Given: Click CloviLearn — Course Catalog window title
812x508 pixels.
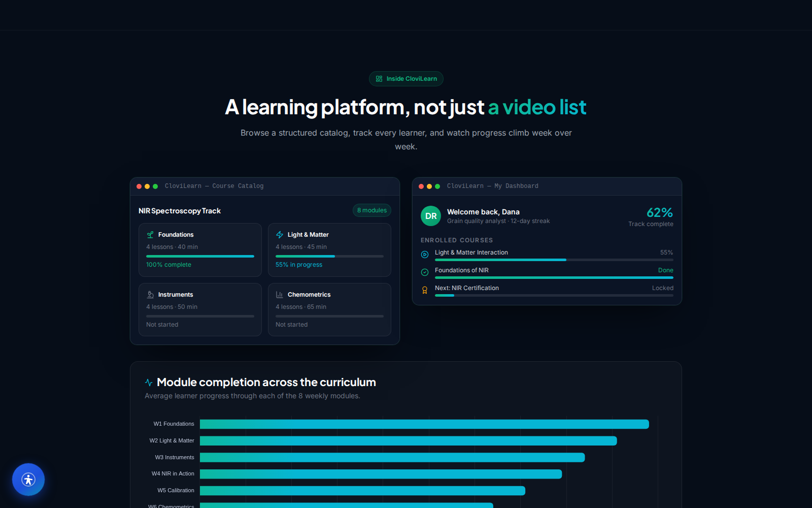Looking at the screenshot, I should [214, 186].
